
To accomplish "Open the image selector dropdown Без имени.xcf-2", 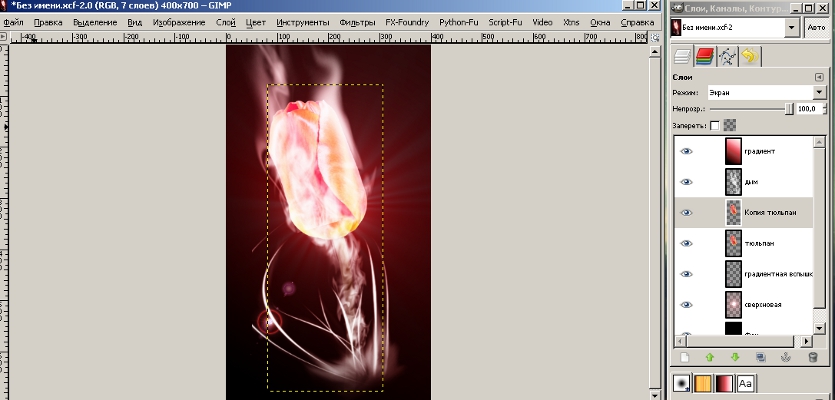I will (x=735, y=27).
